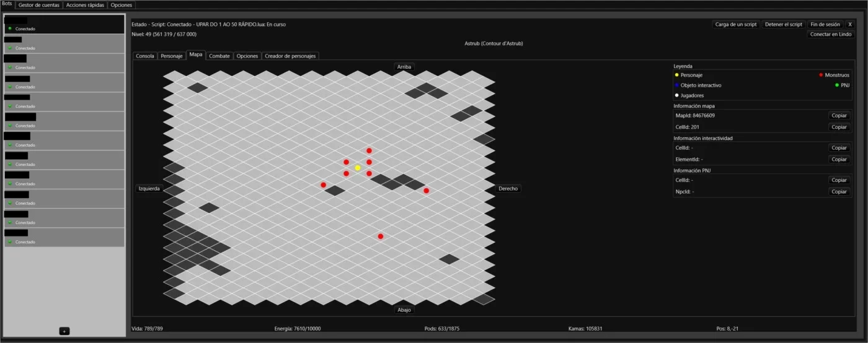This screenshot has width=868, height=343.
Task: Click the X button beside Fin de sesión
Action: pos(850,24)
